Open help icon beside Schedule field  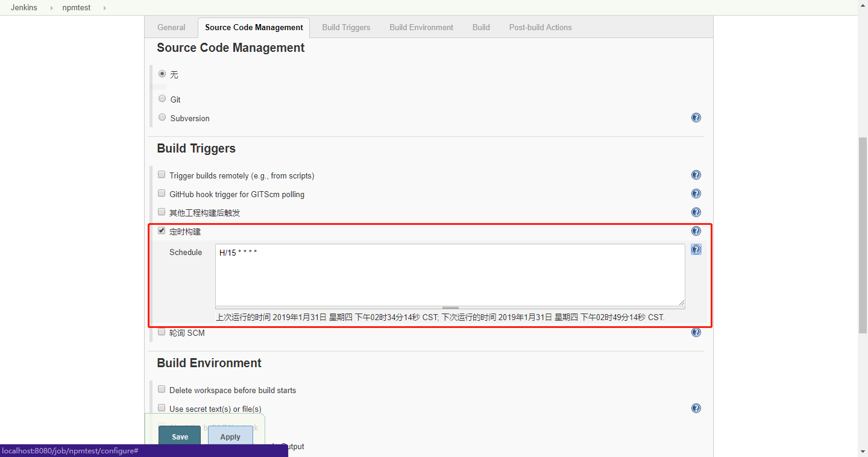tap(696, 250)
